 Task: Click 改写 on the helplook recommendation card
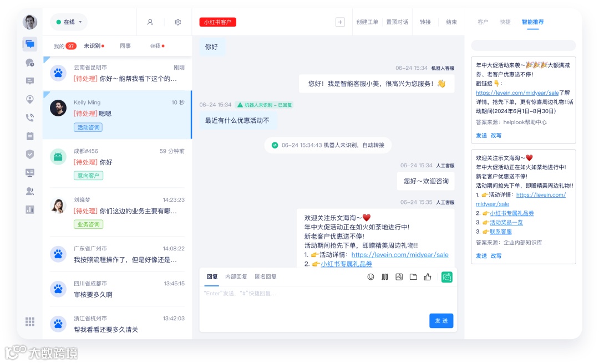coord(496,135)
